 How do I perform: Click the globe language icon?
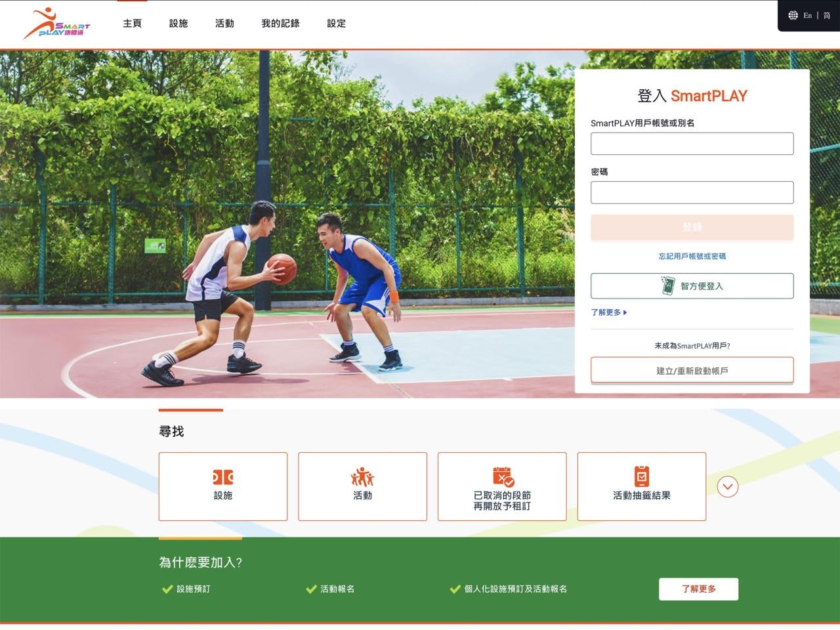coord(793,15)
